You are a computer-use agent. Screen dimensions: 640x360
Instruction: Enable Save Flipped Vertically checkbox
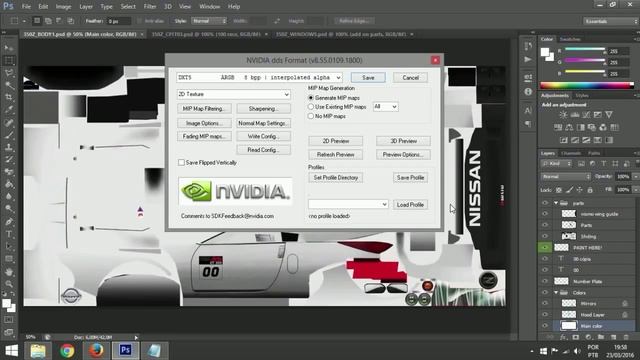[181, 162]
